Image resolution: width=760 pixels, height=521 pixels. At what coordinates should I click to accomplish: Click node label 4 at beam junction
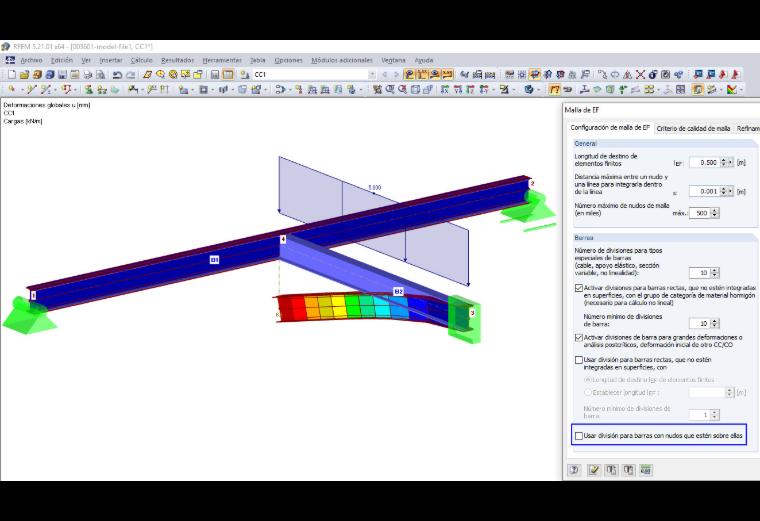[283, 239]
